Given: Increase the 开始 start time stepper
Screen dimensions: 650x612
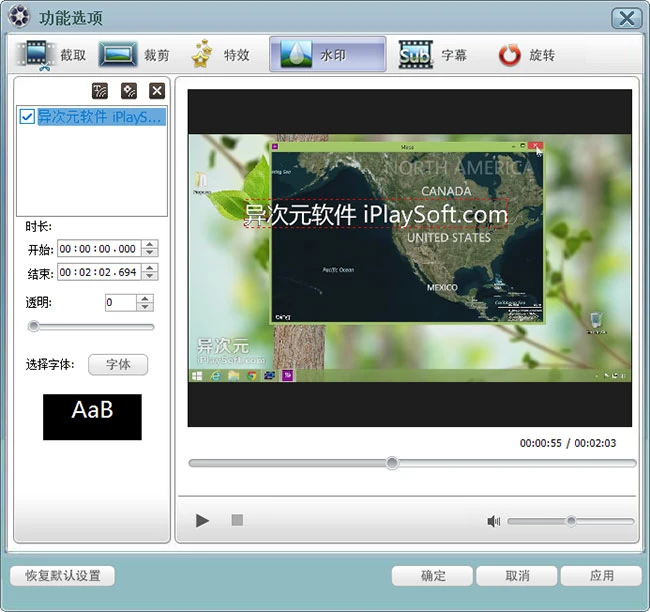Looking at the screenshot, I should pos(150,245).
